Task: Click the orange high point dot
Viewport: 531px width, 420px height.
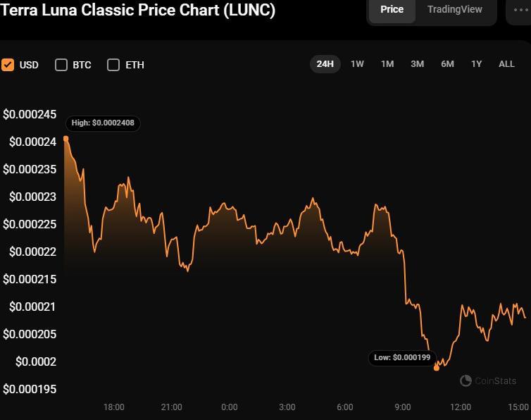Action: [x=66, y=139]
